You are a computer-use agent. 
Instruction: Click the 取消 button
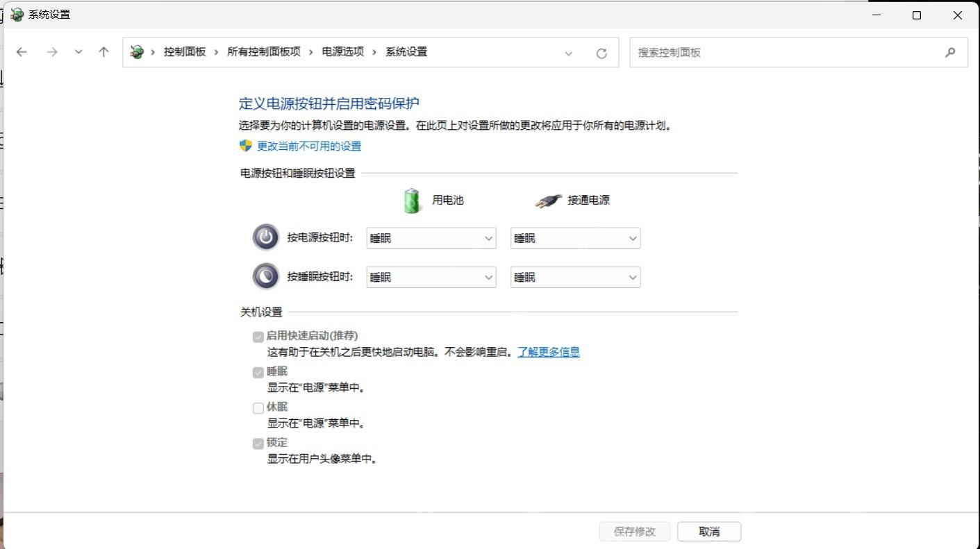click(x=709, y=532)
